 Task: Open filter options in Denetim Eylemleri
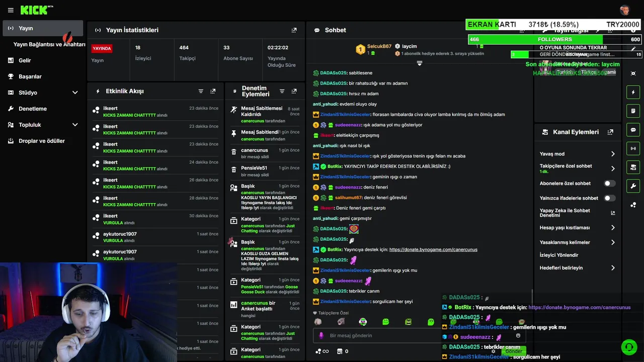[282, 91]
